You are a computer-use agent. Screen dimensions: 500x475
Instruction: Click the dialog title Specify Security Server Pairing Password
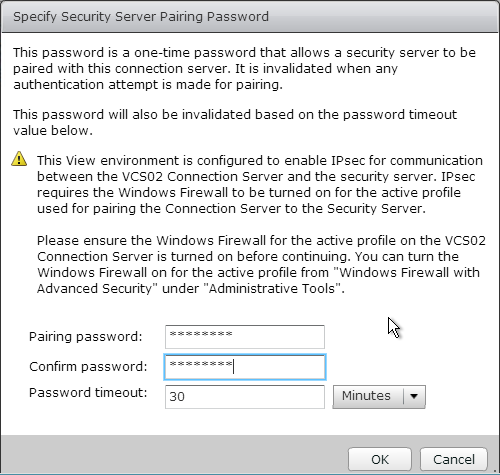click(x=141, y=17)
